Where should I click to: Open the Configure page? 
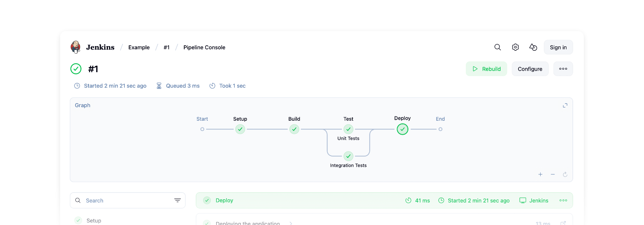coord(530,69)
